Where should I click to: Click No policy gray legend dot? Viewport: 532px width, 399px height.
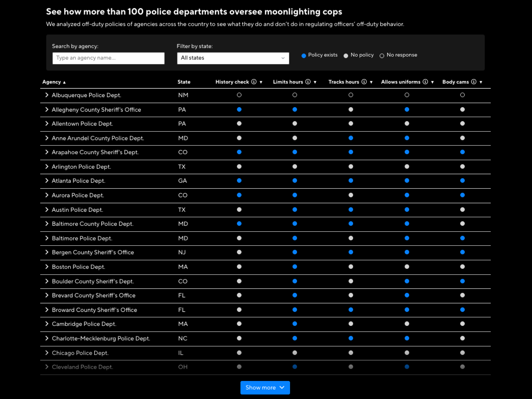coord(346,56)
